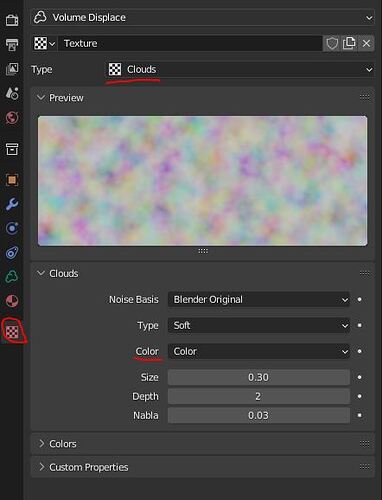
Task: Open the Material properties tab
Action: [12, 301]
